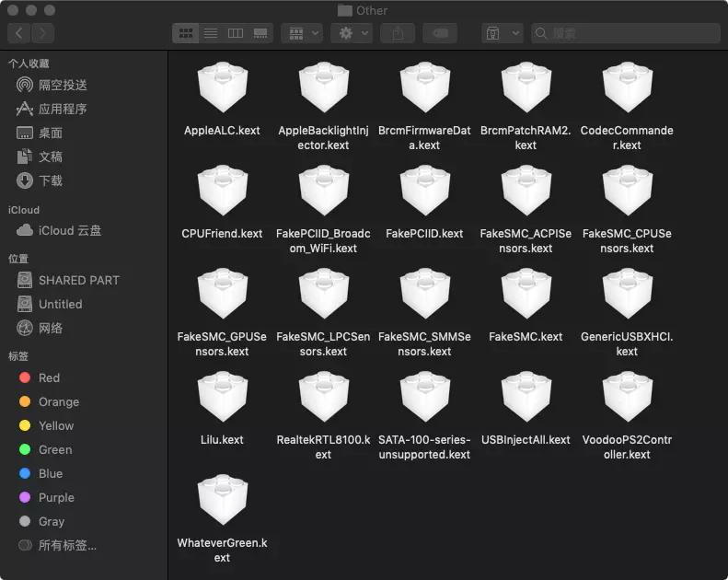Select CPUFriend.kext file icon
This screenshot has height=580, width=728.
223,190
